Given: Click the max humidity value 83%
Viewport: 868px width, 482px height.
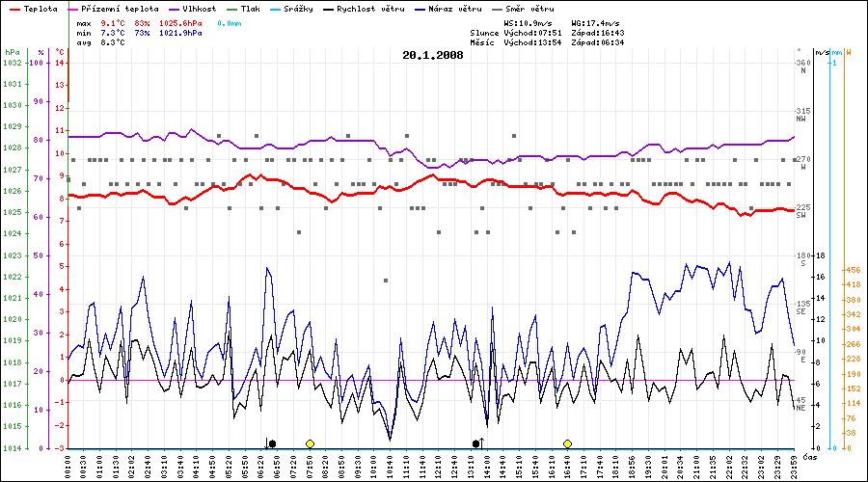Looking at the screenshot, I should 142,23.
